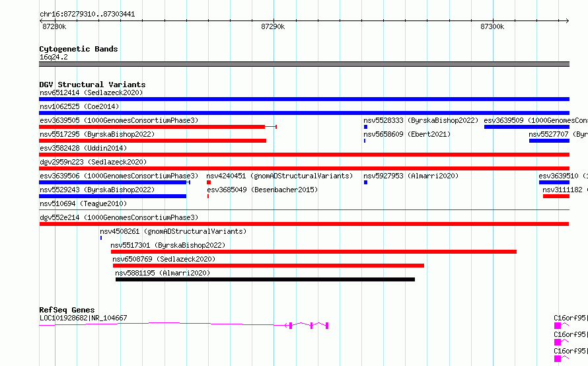Click the 16q24.2 cytogenetic band bar
This screenshot has height=366, width=588.
[x=304, y=64]
